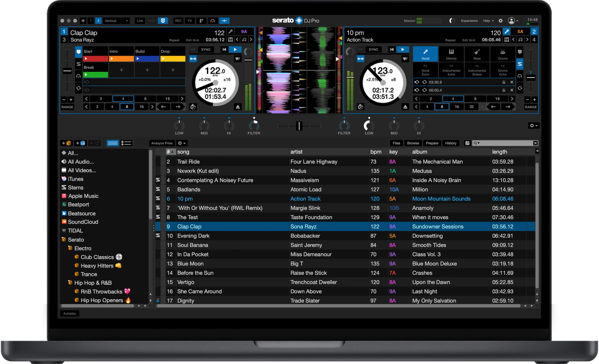Open the sampler panel icon in top bar
Viewport: 599px width, 364px height.
pos(201,21)
